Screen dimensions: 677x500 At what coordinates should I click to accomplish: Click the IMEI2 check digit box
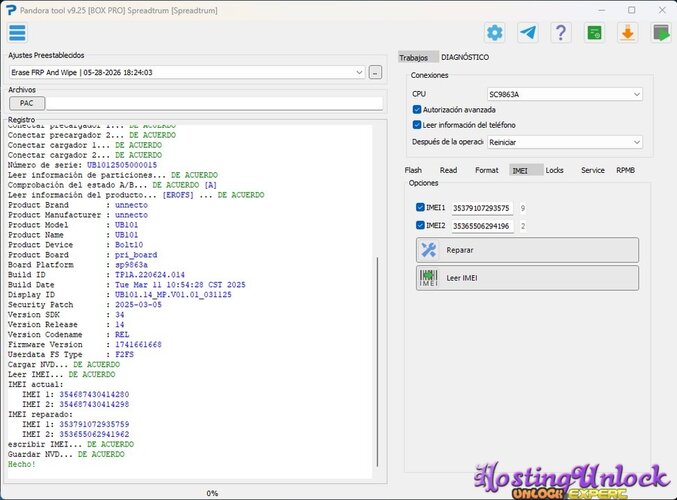tap(522, 226)
